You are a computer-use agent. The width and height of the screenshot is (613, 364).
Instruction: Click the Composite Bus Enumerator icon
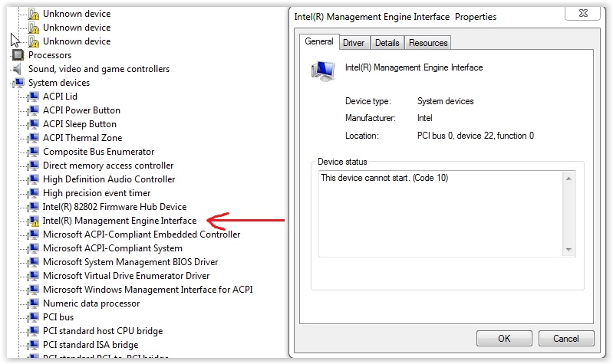point(34,152)
